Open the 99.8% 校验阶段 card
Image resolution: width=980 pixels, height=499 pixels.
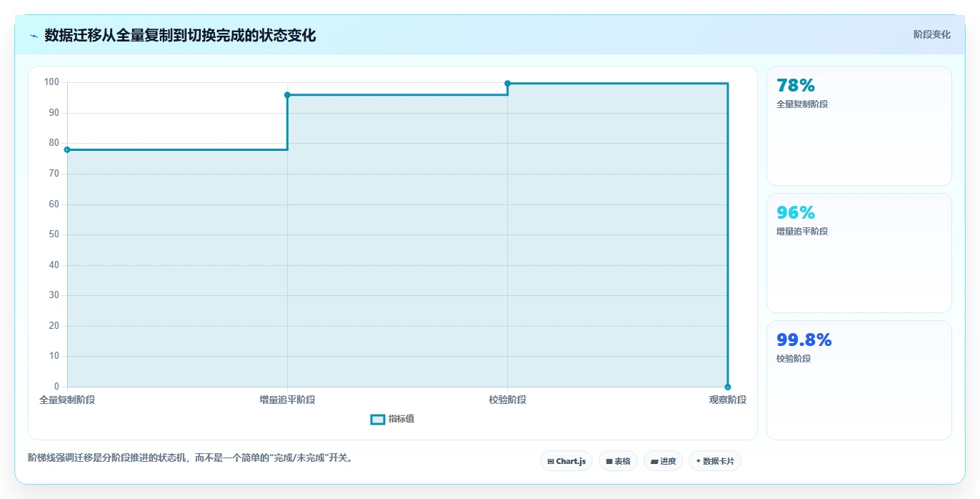pyautogui.click(x=859, y=380)
